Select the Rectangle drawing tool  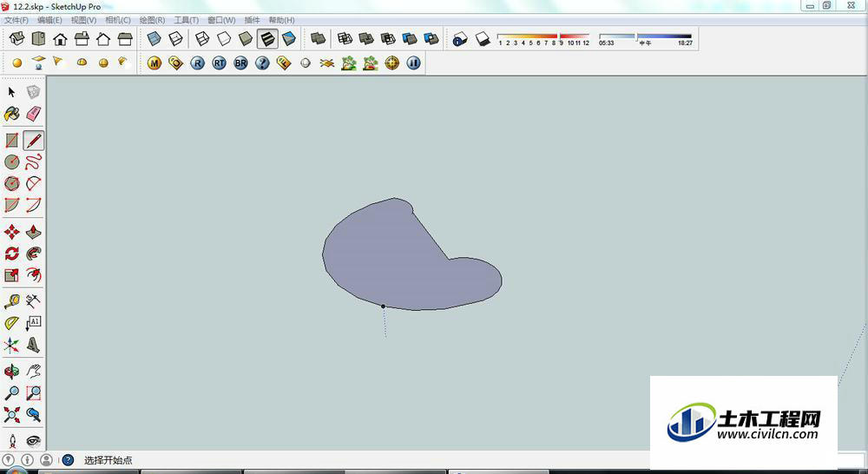tap(11, 141)
